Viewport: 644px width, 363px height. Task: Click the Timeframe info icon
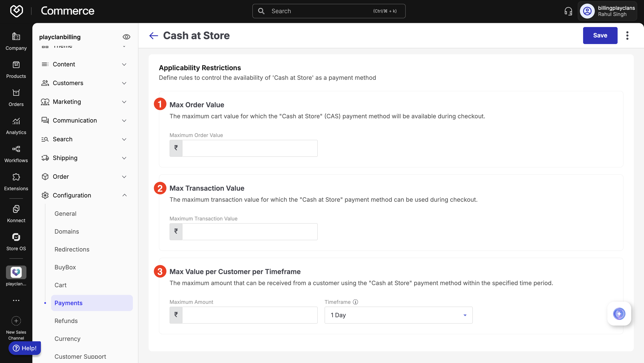[355, 302]
